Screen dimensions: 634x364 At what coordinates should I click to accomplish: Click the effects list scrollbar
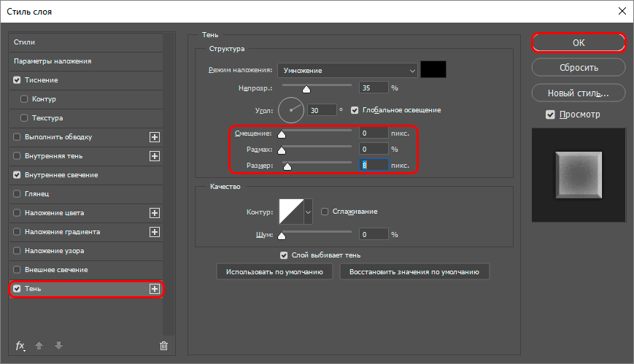click(x=169, y=184)
